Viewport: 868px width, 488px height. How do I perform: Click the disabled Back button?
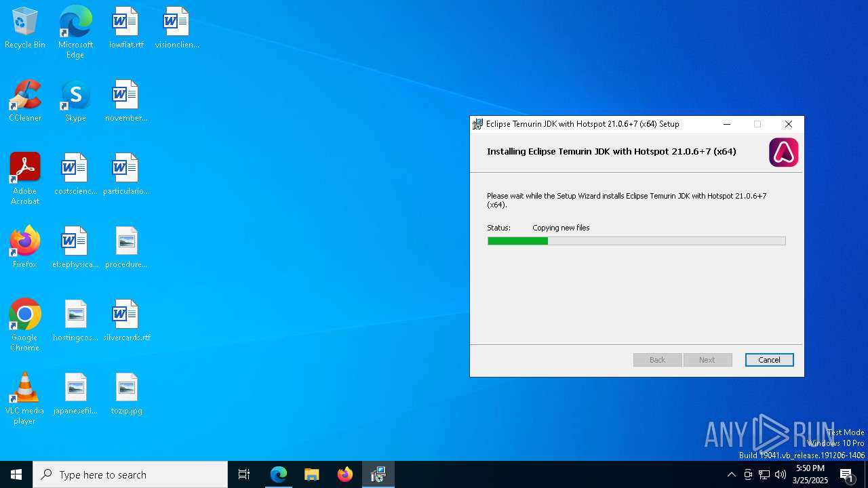point(657,360)
